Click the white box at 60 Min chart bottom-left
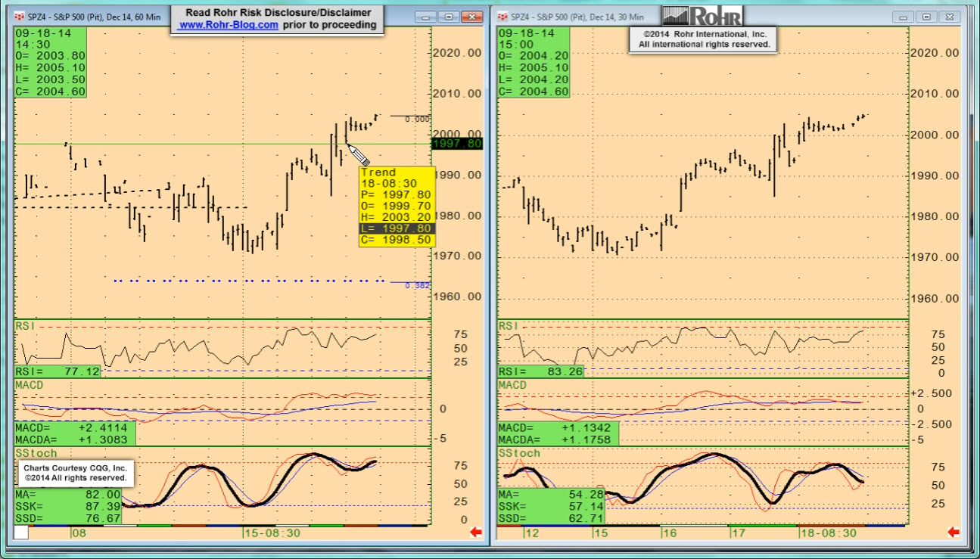This screenshot has width=980, height=559. (x=21, y=533)
